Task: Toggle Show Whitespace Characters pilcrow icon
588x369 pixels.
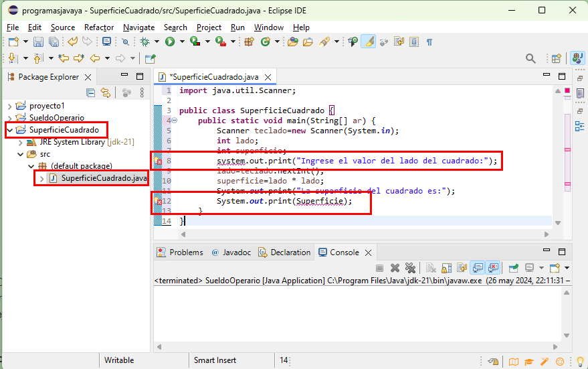Action: point(429,42)
